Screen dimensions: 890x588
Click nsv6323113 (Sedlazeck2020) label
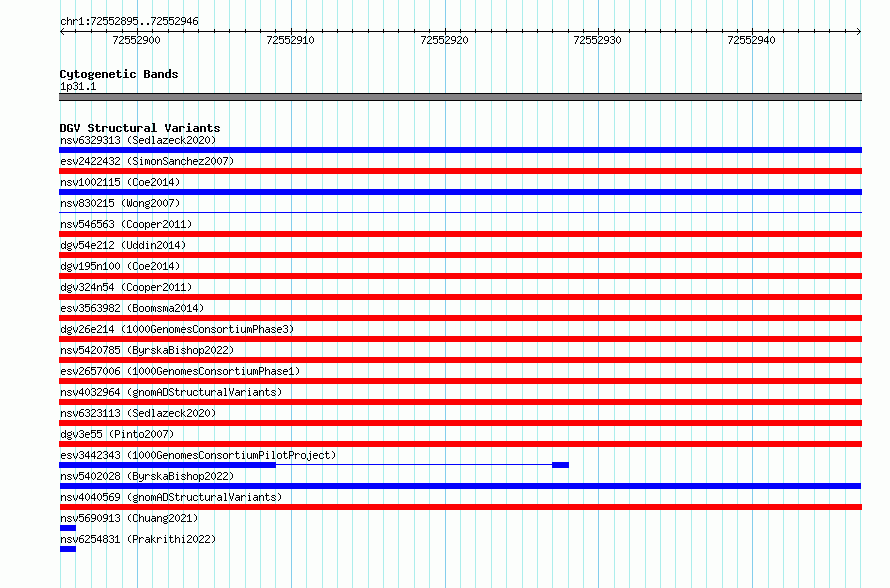point(138,413)
